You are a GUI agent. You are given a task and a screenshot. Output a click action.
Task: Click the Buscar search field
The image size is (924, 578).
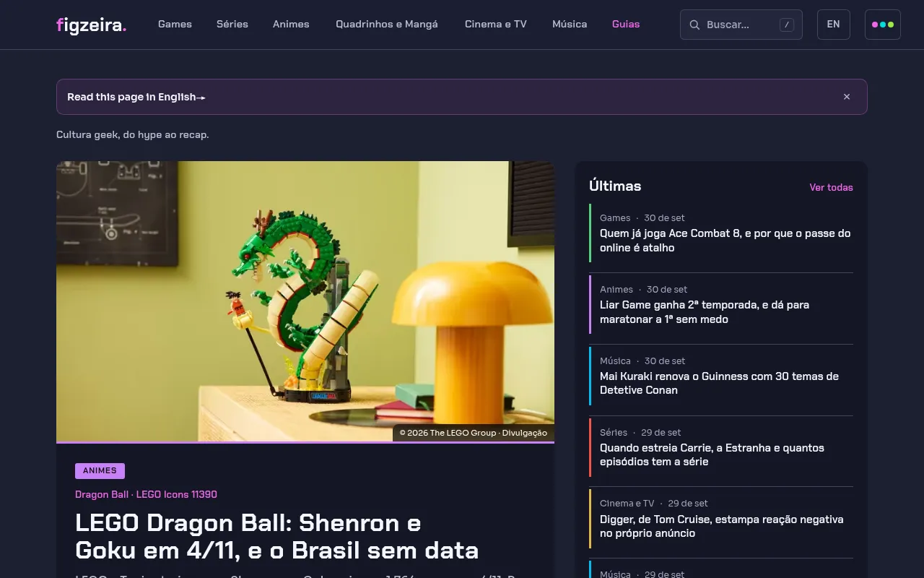(x=741, y=25)
